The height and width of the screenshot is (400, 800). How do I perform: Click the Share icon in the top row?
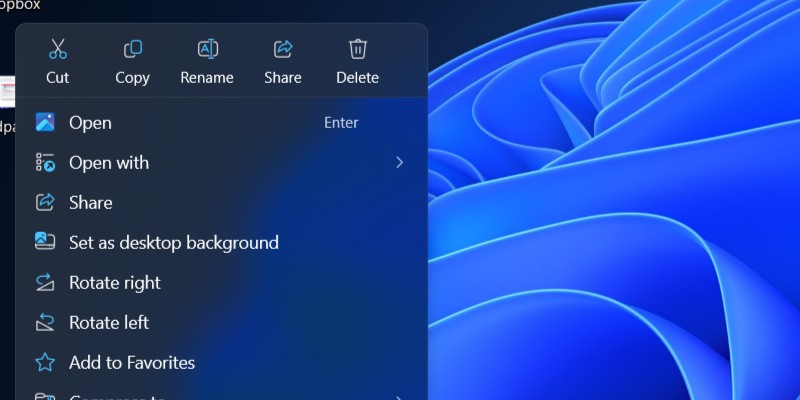pyautogui.click(x=283, y=49)
